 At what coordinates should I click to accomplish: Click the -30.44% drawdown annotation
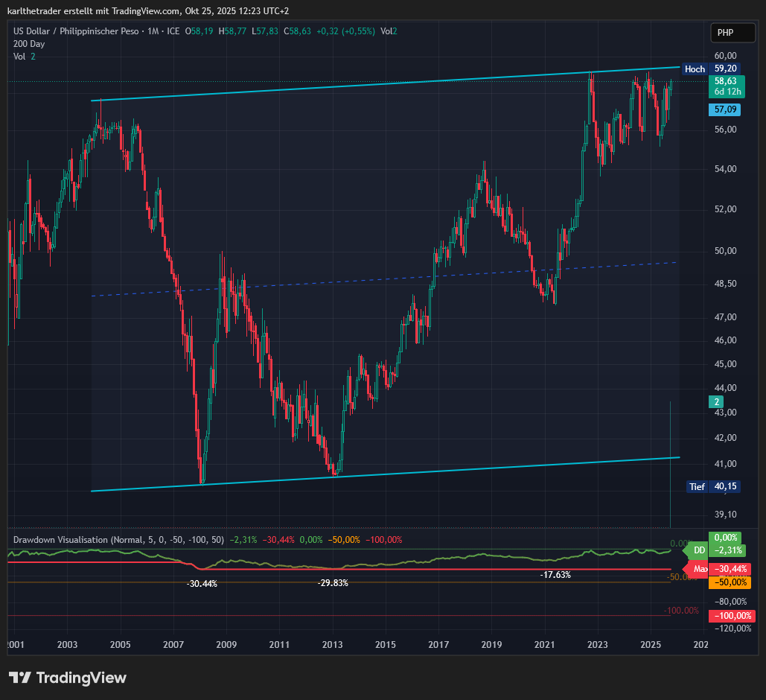(x=202, y=584)
